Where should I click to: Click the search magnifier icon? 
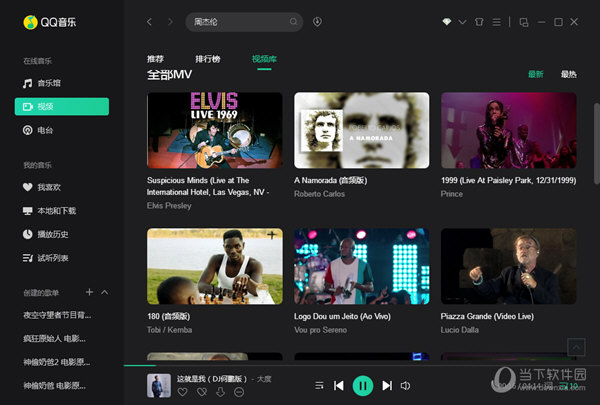[293, 22]
